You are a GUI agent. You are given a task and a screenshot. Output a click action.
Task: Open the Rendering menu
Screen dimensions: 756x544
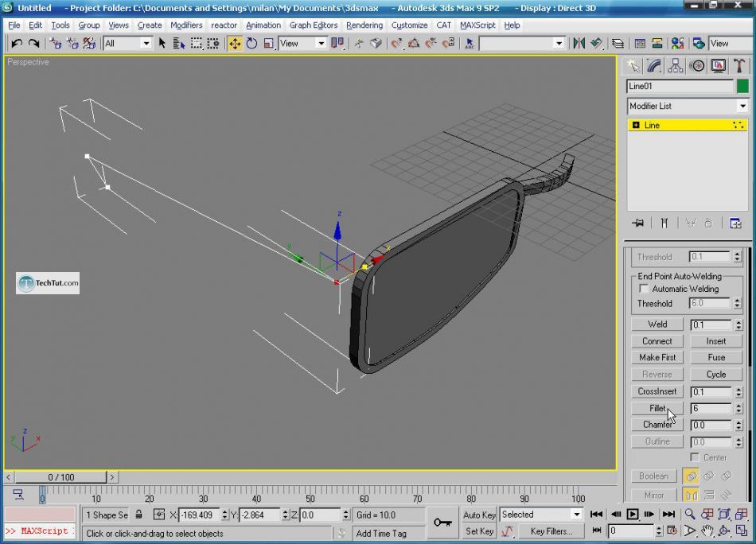364,25
